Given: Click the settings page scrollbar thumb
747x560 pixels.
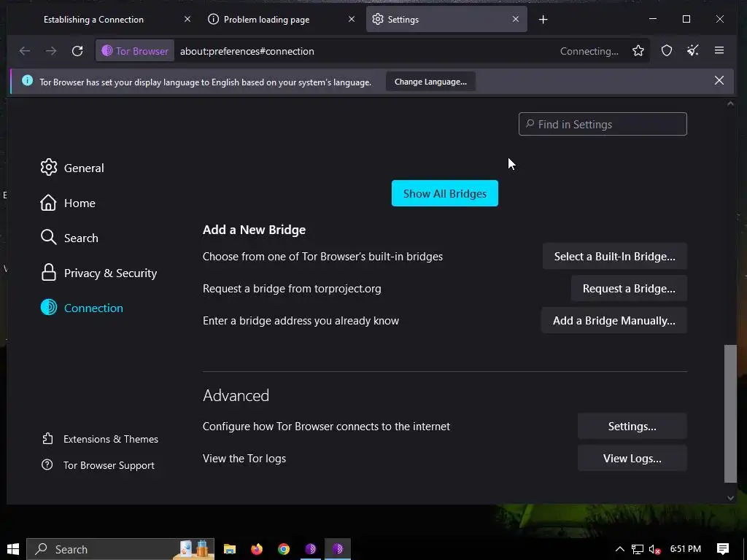Looking at the screenshot, I should click(730, 413).
